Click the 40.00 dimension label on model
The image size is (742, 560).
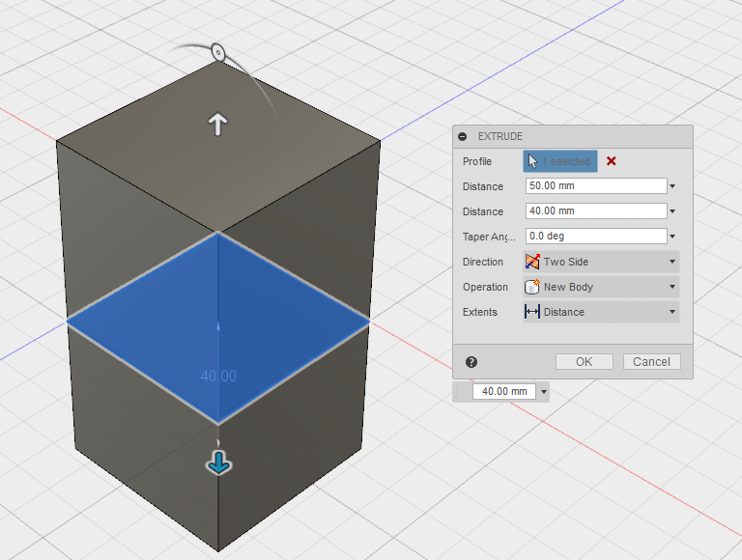coord(218,376)
